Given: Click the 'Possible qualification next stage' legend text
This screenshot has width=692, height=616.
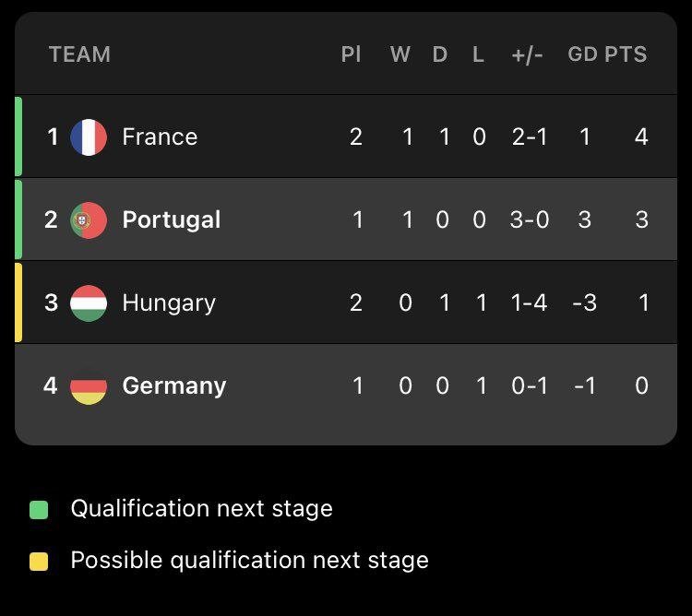Looking at the screenshot, I should click(249, 561).
